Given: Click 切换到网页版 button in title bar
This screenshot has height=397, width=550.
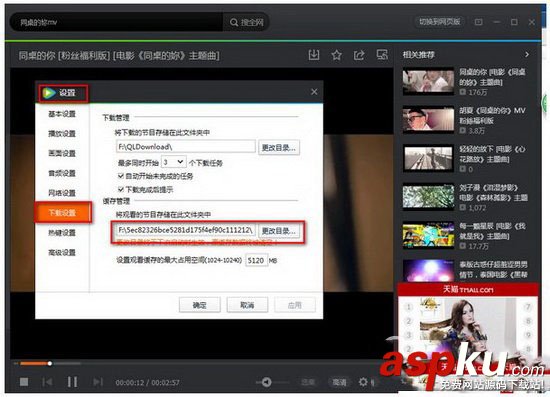Looking at the screenshot, I should pyautogui.click(x=440, y=22).
